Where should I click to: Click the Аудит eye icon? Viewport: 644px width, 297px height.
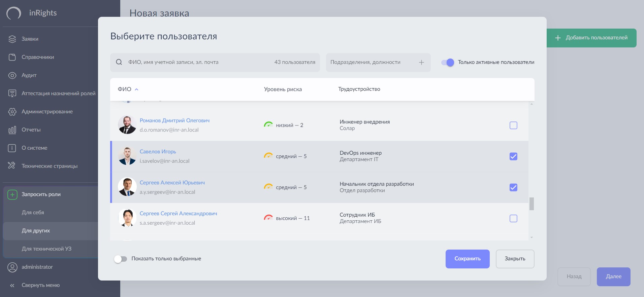coord(12,75)
